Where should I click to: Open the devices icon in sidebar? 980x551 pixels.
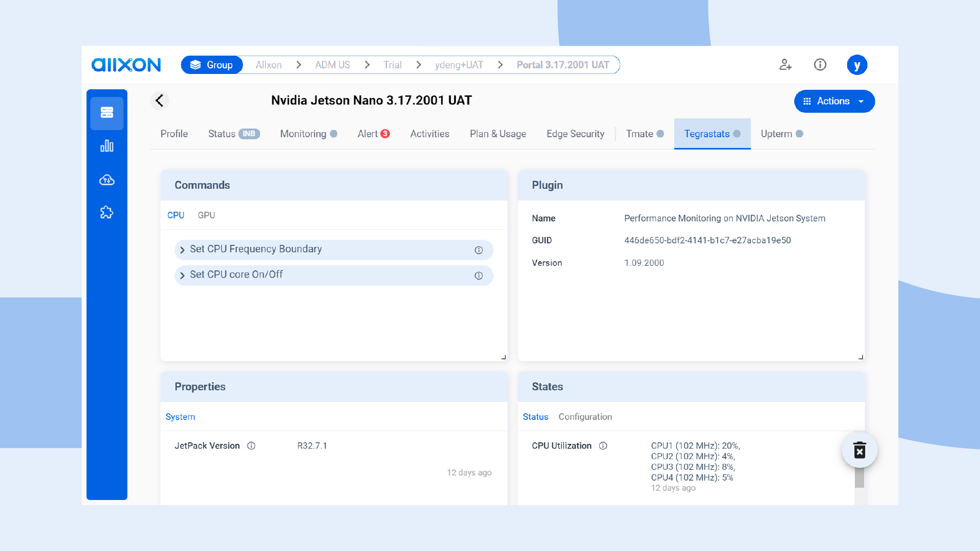107,113
